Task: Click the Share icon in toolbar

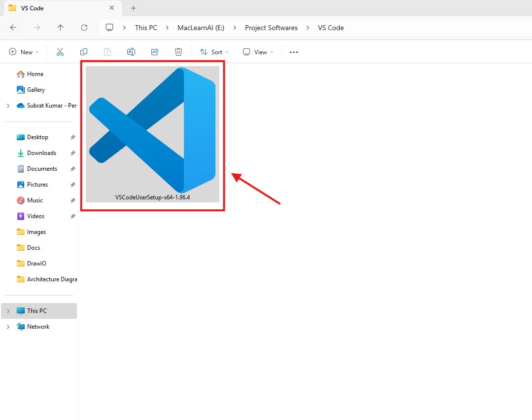Action: [x=155, y=52]
